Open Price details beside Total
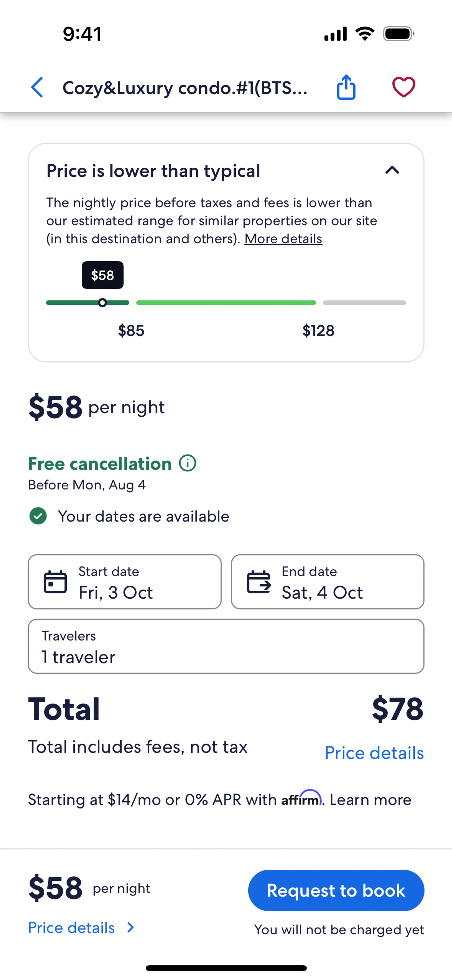 tap(374, 753)
